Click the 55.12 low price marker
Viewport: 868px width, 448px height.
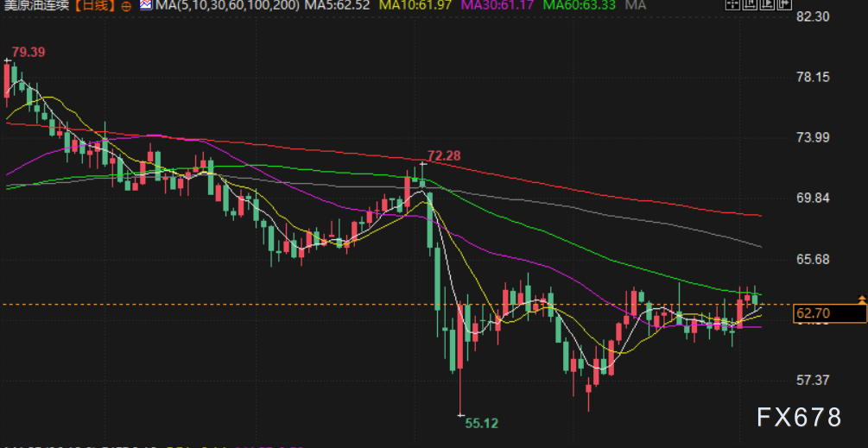tap(481, 423)
